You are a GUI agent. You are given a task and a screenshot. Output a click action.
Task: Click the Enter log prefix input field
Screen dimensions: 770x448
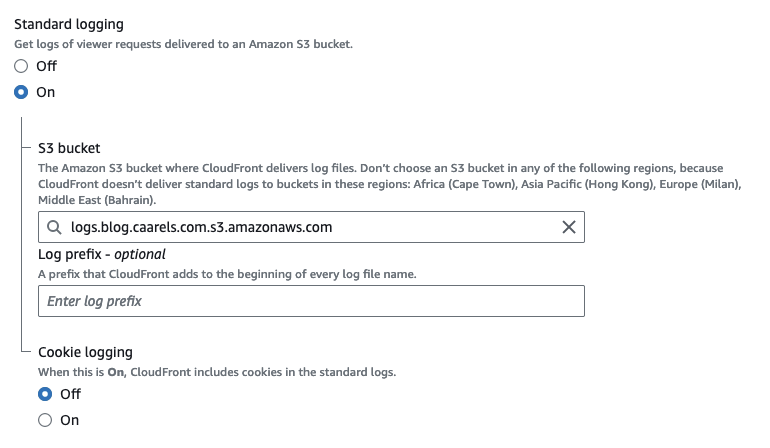[x=310, y=301]
